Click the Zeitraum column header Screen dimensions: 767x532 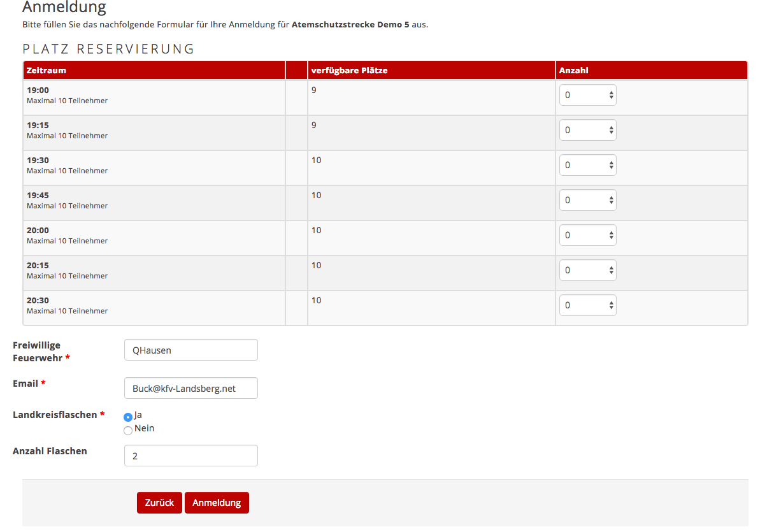[x=47, y=71]
